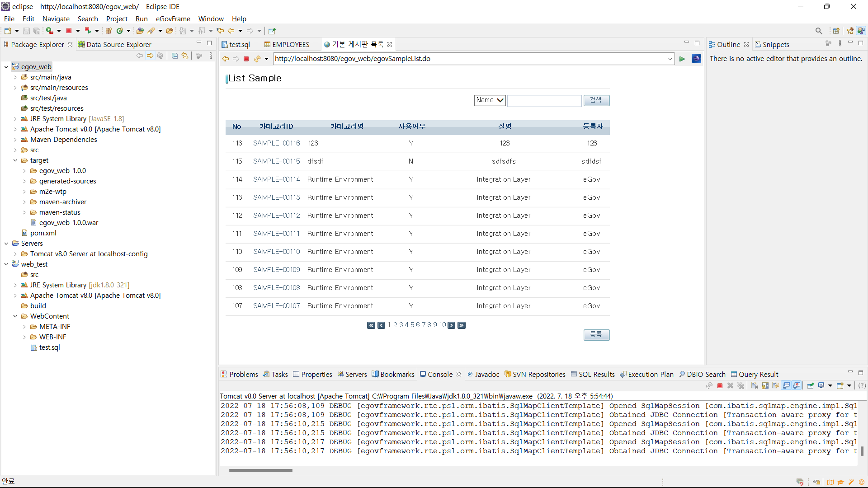Collapse the Servers project node
The image size is (868, 488).
[6, 244]
